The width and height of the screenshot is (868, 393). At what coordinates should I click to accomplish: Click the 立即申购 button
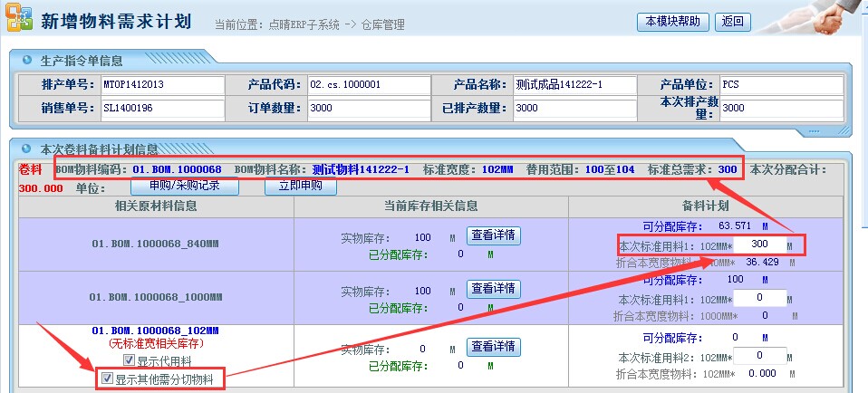[x=300, y=187]
